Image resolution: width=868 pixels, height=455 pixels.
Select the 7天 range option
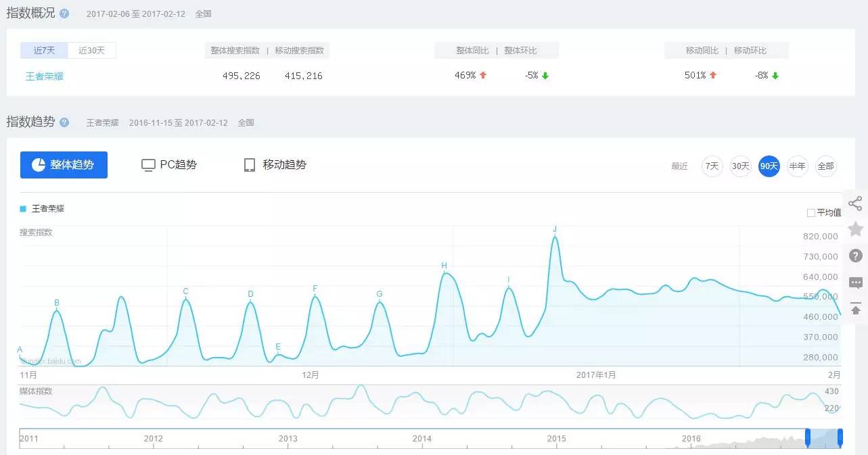pos(712,166)
